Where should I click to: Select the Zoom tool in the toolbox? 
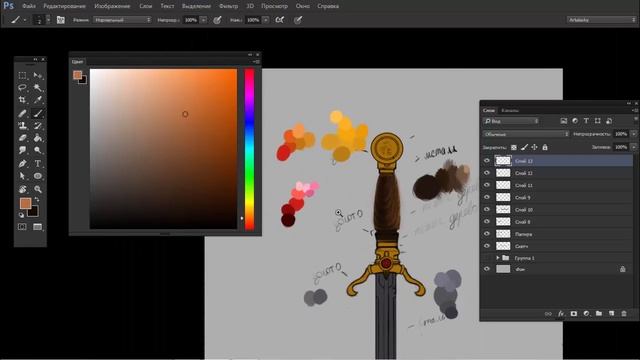(x=38, y=189)
